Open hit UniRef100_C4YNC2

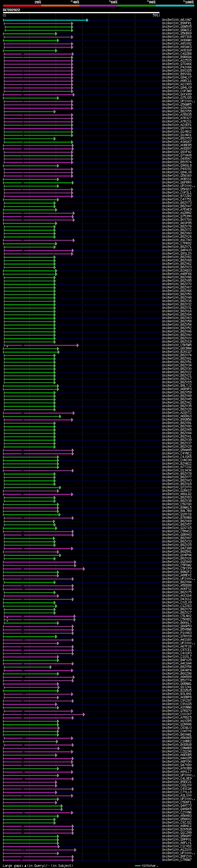click(177, 453)
